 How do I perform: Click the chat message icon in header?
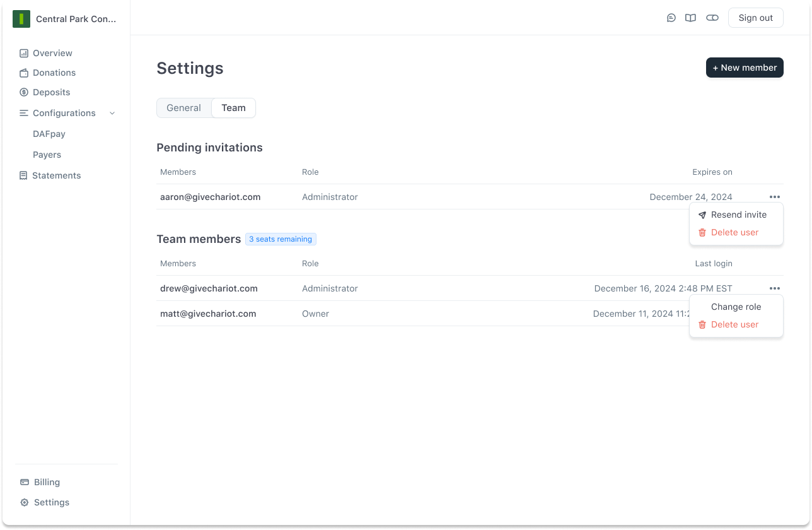coord(671,18)
